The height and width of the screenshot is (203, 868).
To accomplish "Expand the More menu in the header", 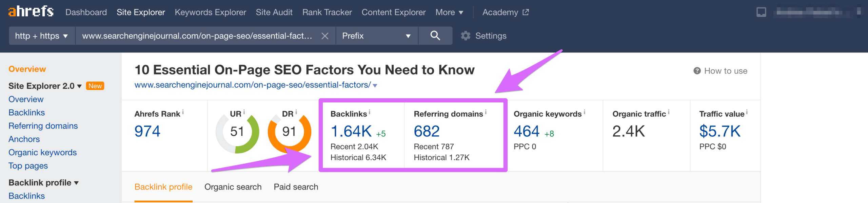I will [449, 12].
